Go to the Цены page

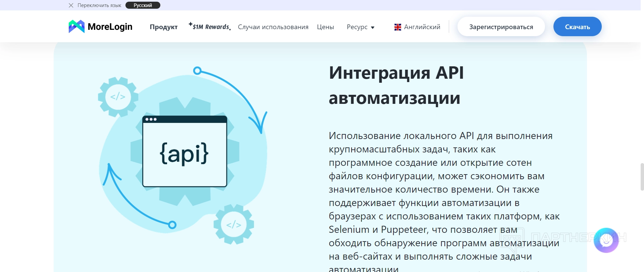click(x=325, y=27)
